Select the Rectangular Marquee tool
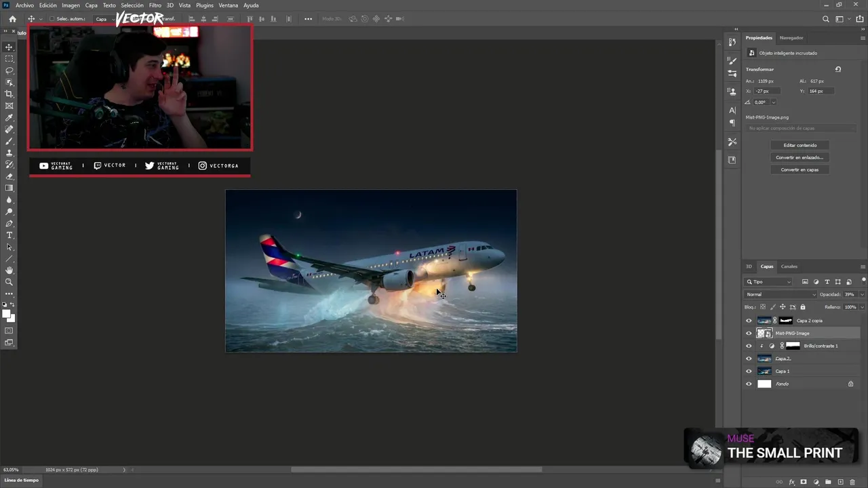 (9, 59)
